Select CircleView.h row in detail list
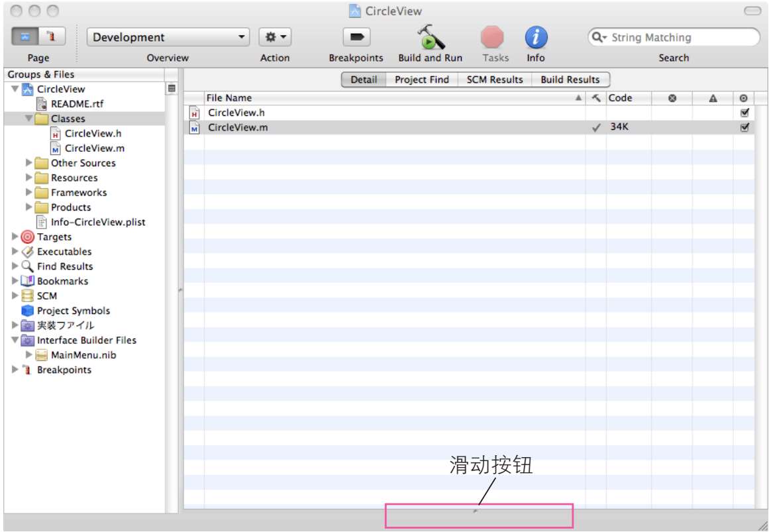771x532 pixels. [x=470, y=113]
